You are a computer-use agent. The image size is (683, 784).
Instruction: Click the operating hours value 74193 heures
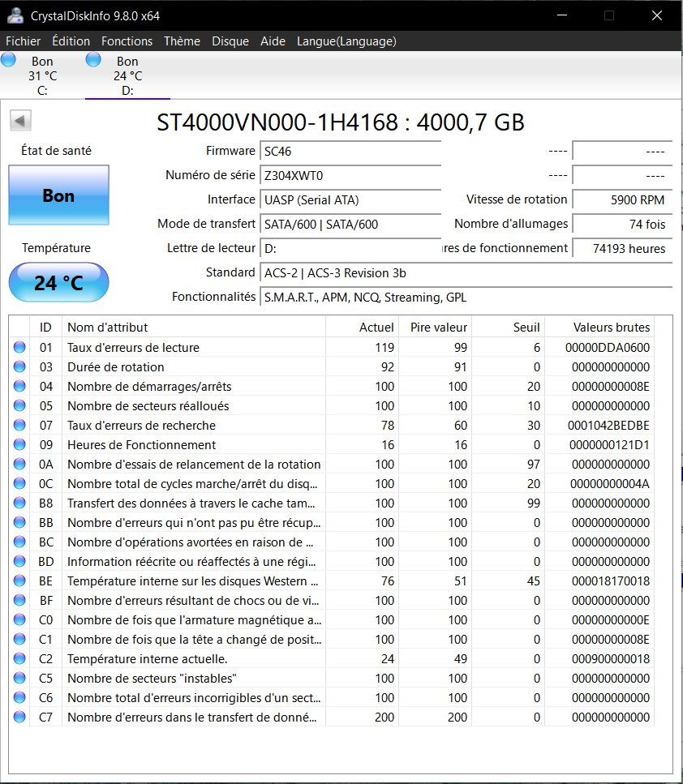coord(622,249)
